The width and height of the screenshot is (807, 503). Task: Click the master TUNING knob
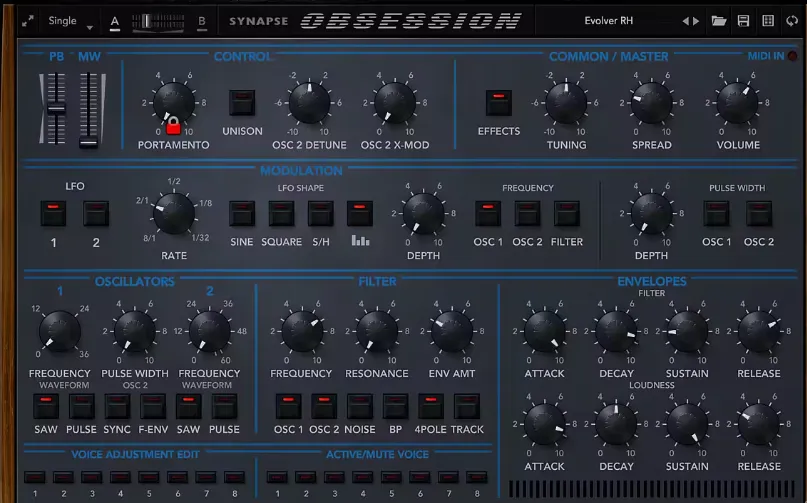tap(566, 102)
